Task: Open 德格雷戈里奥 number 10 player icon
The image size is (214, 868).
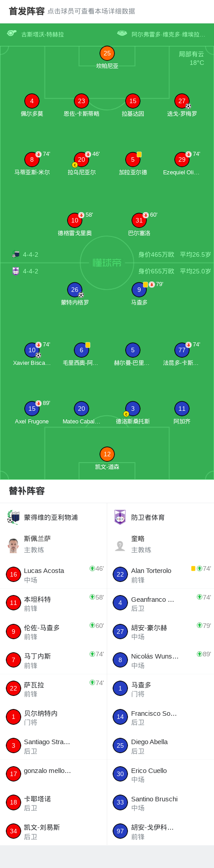Action: [x=75, y=220]
